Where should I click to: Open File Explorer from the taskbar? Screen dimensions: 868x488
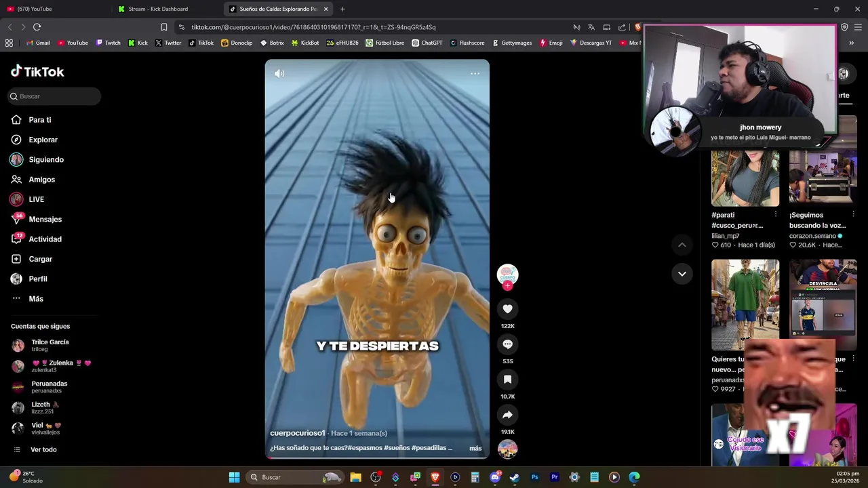click(x=355, y=477)
